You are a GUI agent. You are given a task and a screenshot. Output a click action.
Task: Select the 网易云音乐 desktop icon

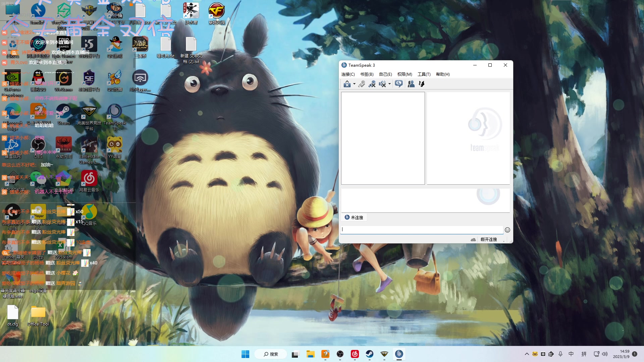89,181
